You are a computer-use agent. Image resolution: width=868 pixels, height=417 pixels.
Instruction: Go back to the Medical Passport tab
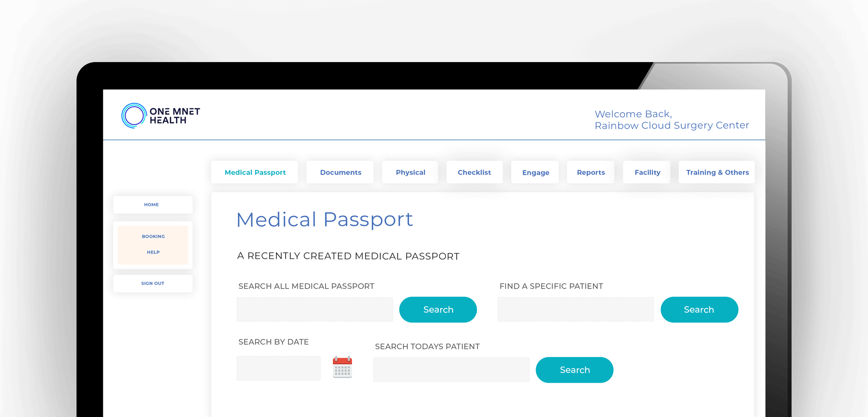(255, 172)
